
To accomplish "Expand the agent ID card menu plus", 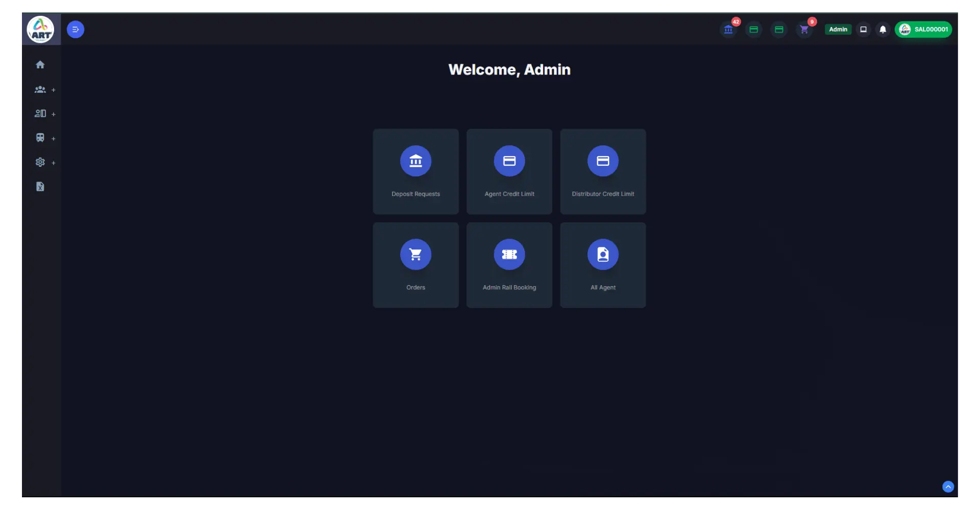I will click(54, 114).
